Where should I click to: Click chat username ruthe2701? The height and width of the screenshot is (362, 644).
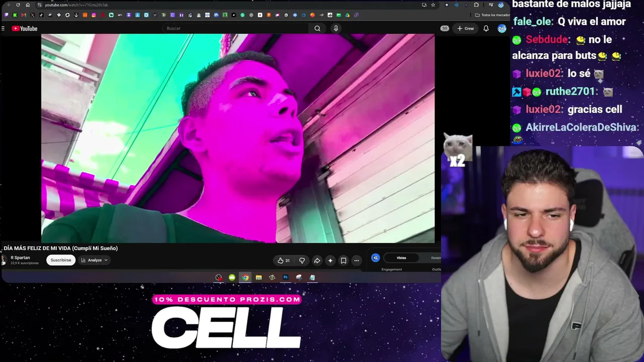571,92
